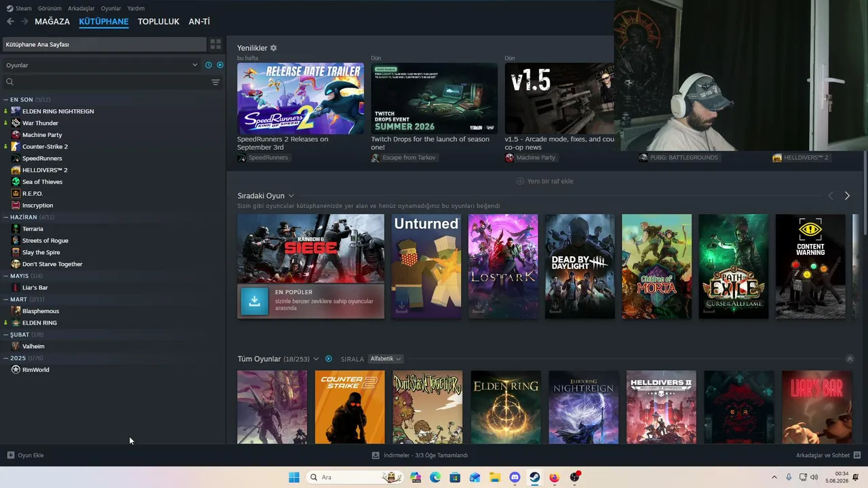Open the Lost Ark game cover
Screen dimensions: 868x488
[x=503, y=266]
